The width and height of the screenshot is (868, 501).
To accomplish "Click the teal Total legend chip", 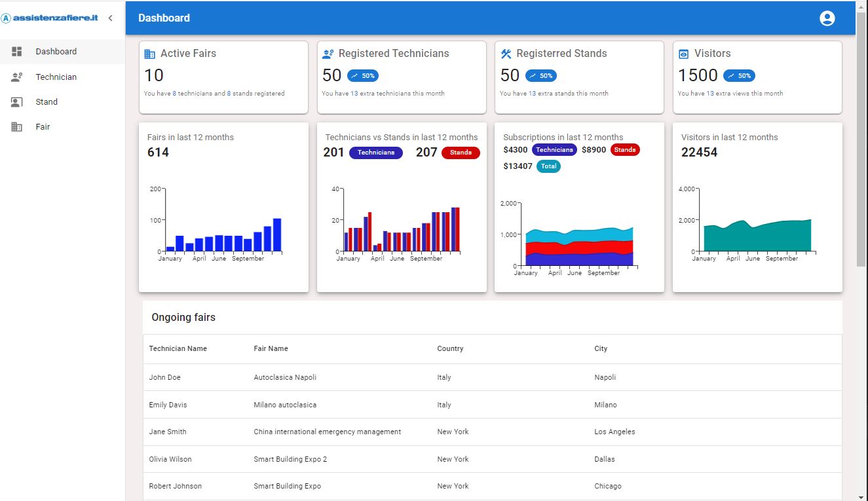I will click(x=548, y=166).
